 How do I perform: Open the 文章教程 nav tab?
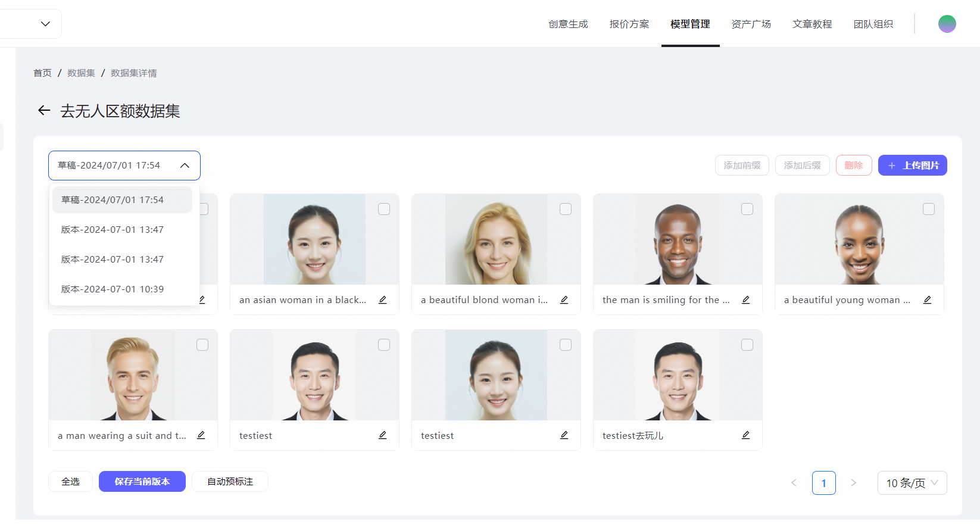812,24
